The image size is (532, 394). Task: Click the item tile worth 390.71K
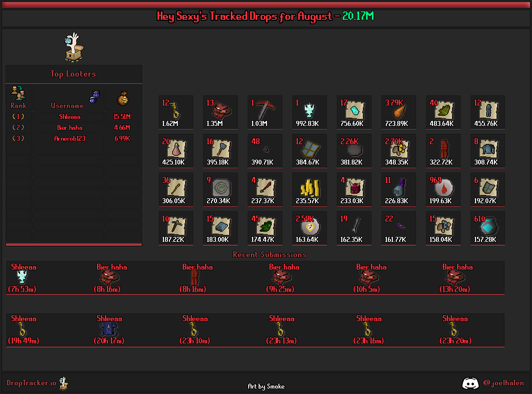tap(265, 151)
